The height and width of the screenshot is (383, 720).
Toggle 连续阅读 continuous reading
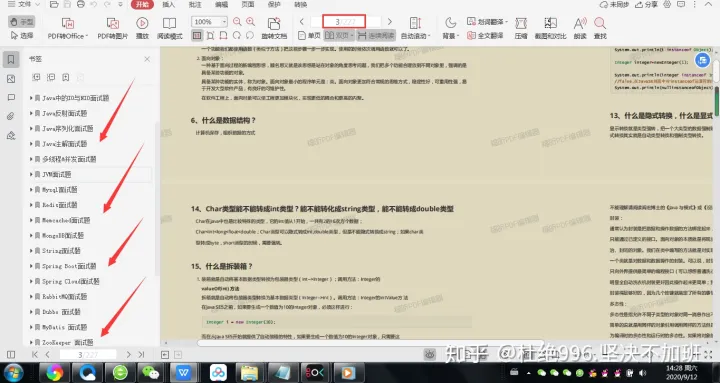(376, 35)
